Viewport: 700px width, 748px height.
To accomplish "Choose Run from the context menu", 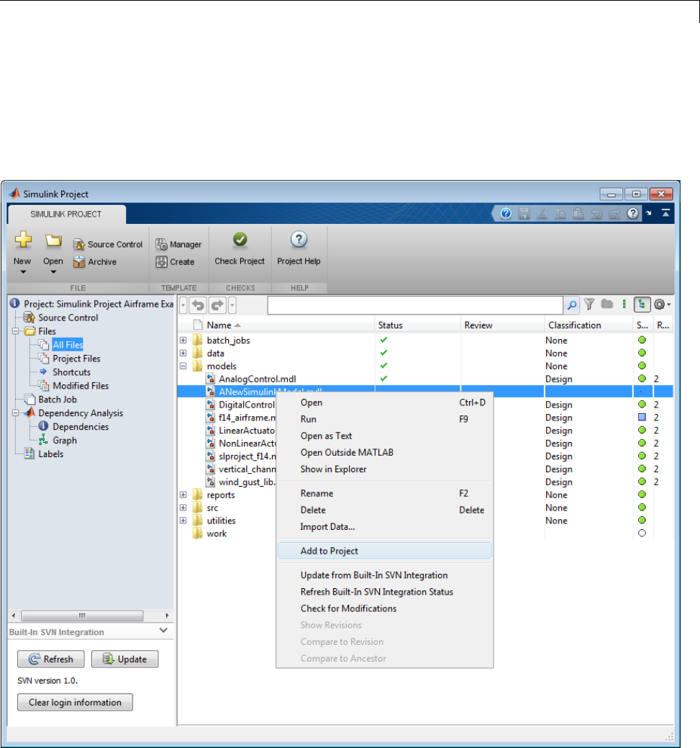I will 384,419.
